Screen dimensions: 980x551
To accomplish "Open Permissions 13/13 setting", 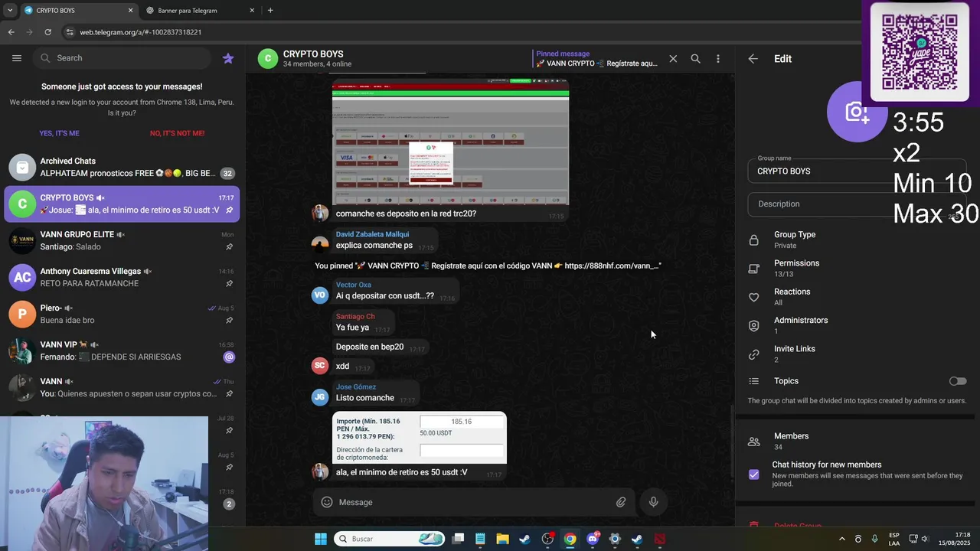I will click(x=857, y=268).
